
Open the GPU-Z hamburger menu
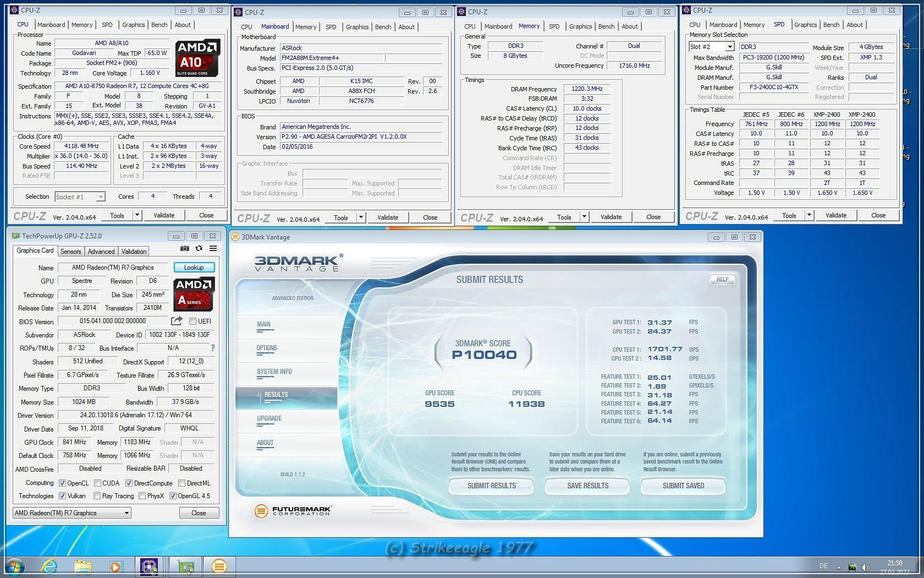pyautogui.click(x=213, y=249)
